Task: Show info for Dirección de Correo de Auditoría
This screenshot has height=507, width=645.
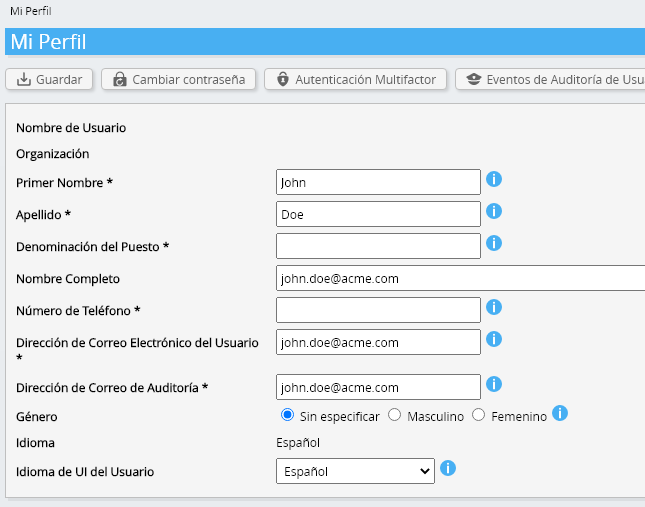Action: coord(494,384)
